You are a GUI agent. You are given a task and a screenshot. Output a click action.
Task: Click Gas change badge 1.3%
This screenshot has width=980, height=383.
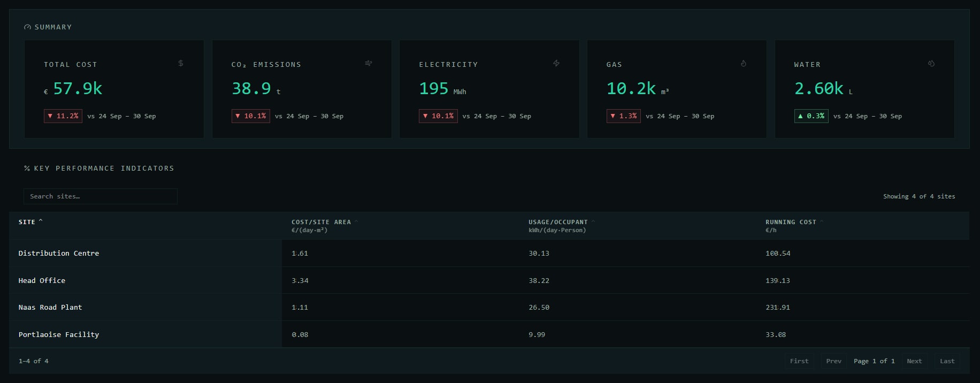[x=624, y=116]
